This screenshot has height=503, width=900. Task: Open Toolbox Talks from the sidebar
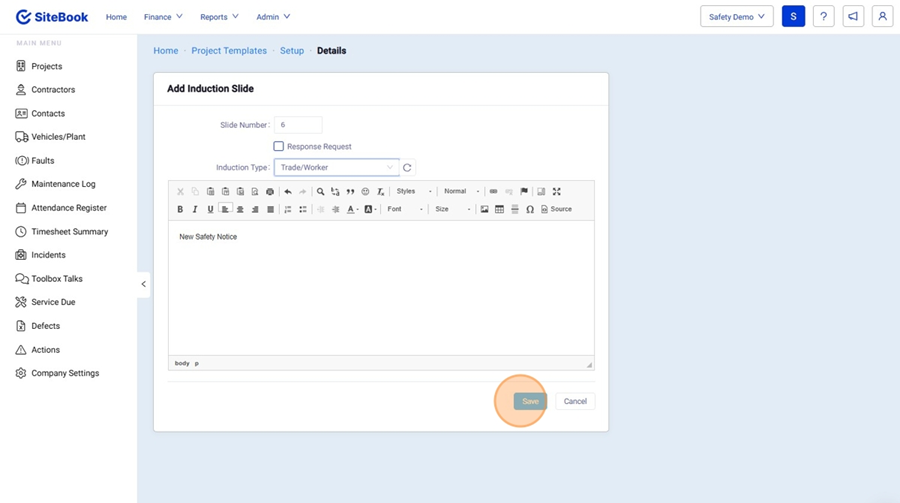(x=57, y=279)
